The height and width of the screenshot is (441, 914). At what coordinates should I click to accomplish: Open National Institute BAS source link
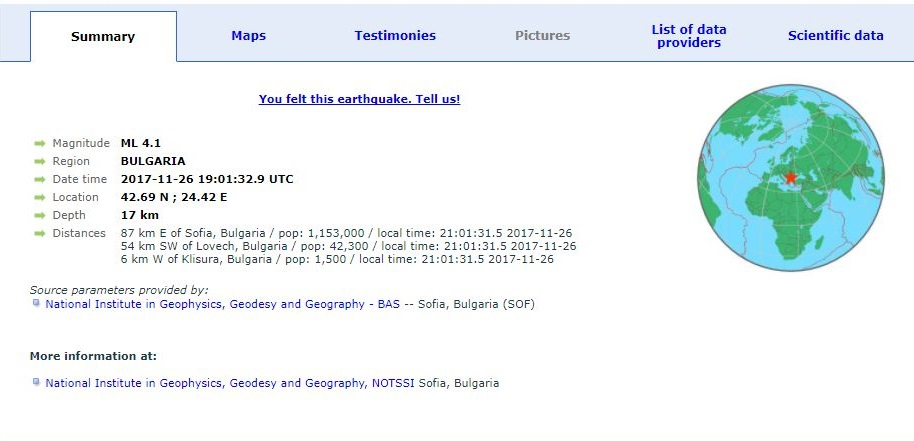(223, 304)
